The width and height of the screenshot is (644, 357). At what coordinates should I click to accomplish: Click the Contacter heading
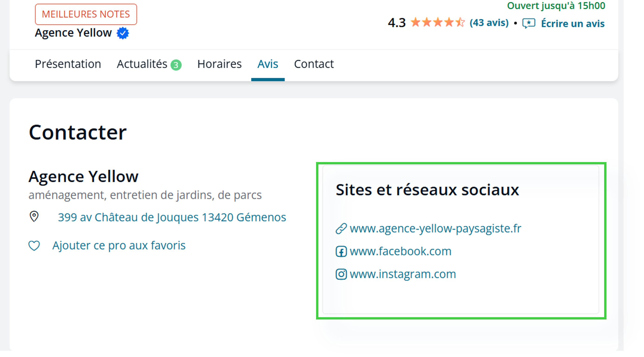tap(78, 132)
